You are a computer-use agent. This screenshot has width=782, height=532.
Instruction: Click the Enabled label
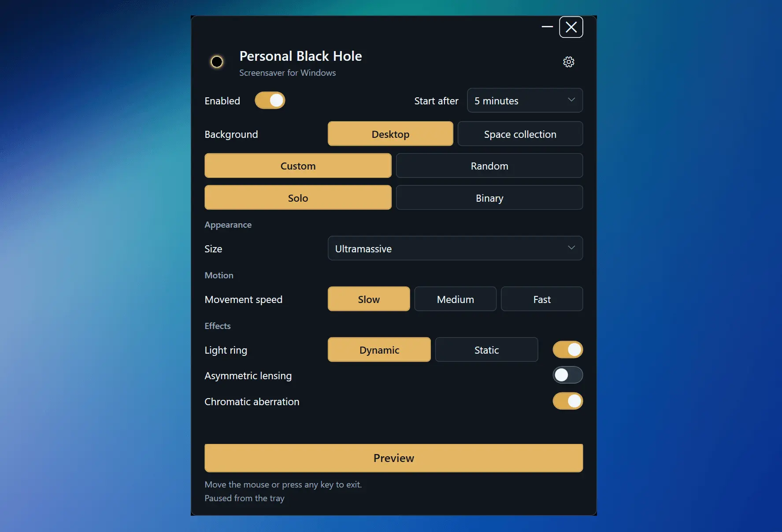click(222, 101)
